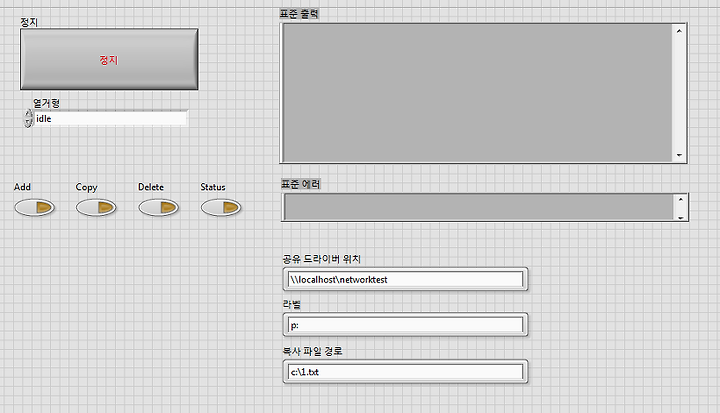Screen dimensions: 720x413
Task: Select the Delete label above the switch
Action: [x=151, y=187]
